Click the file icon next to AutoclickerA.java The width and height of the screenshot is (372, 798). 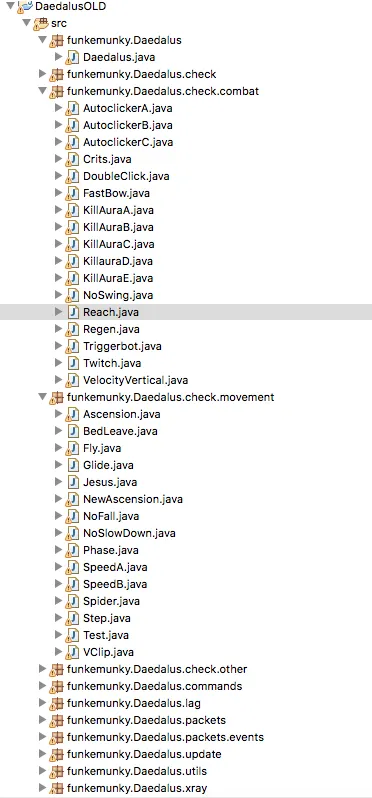73,108
